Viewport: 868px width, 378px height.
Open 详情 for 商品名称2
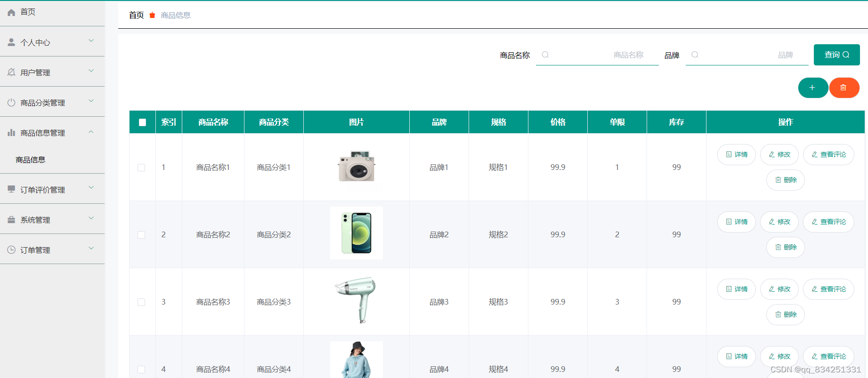pyautogui.click(x=737, y=222)
